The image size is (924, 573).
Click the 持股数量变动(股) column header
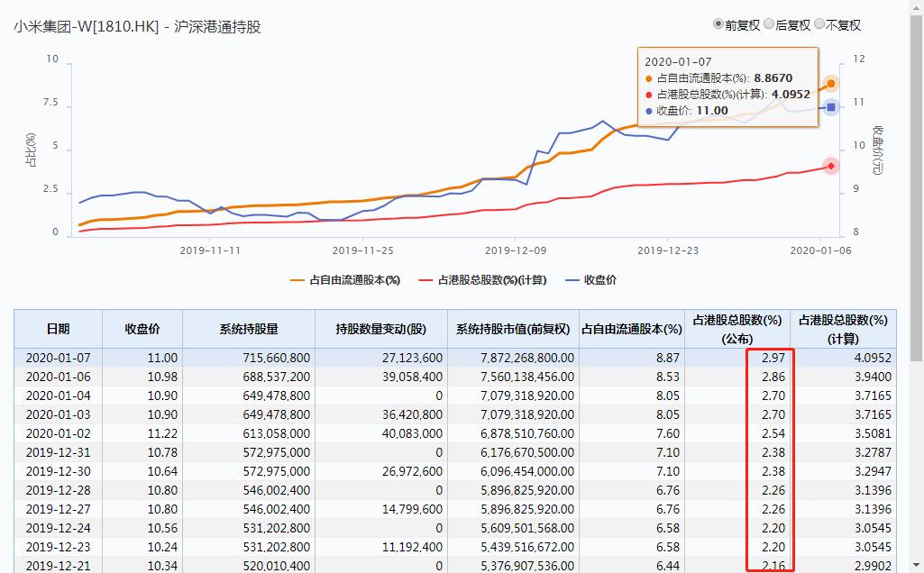click(381, 329)
